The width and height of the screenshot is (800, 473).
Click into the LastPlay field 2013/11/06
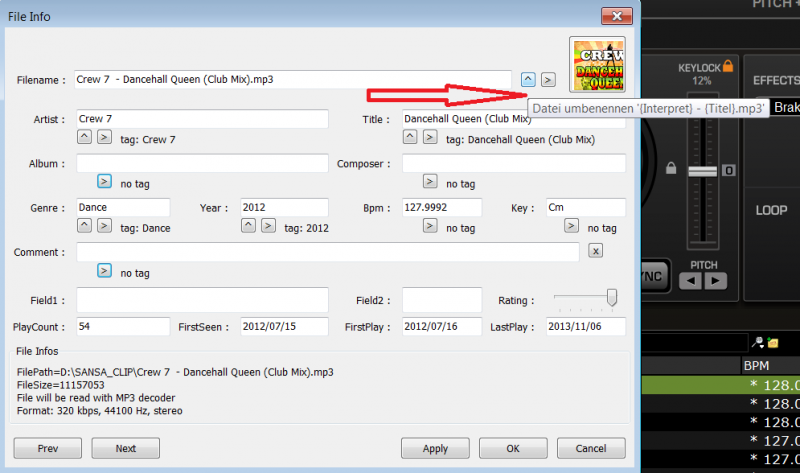pyautogui.click(x=586, y=327)
